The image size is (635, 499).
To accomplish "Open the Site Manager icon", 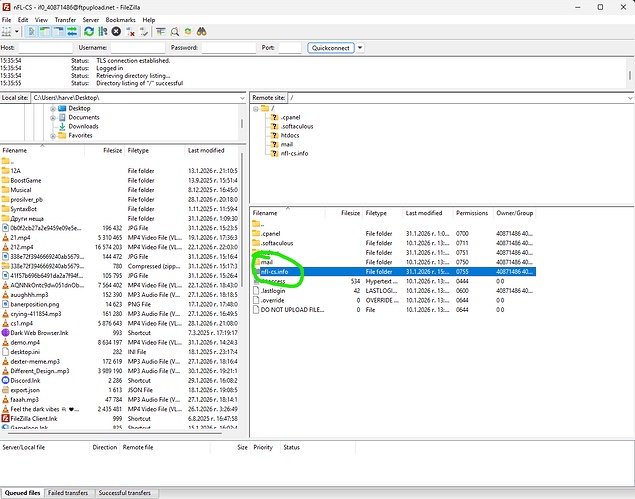I will coord(8,32).
